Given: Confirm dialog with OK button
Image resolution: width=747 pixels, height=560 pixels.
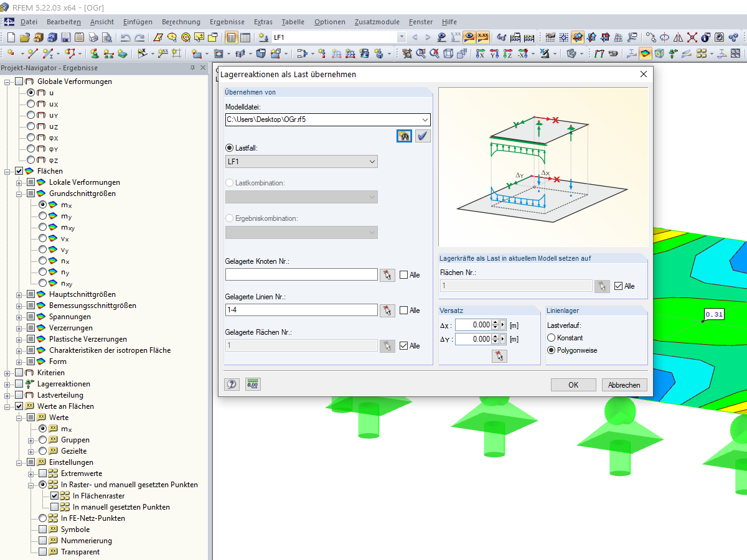Looking at the screenshot, I should click(573, 385).
